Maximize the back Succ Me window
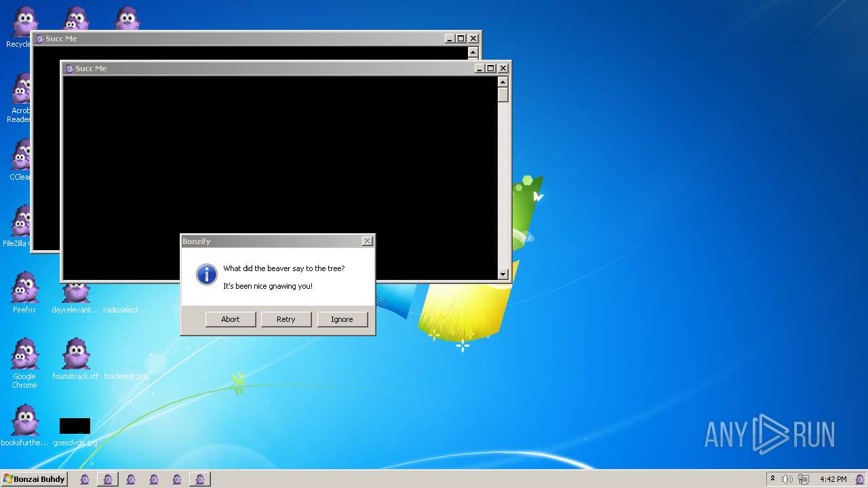The image size is (868, 488). [460, 39]
